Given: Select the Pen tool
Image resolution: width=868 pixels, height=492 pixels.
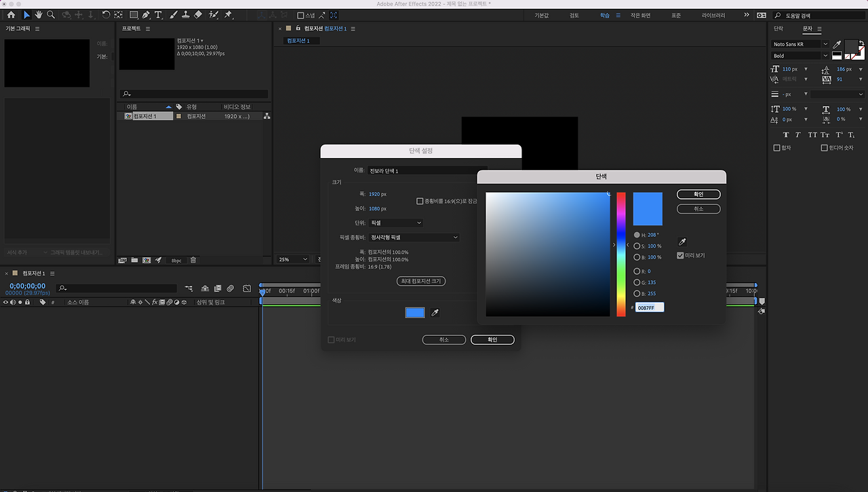Looking at the screenshot, I should (146, 14).
